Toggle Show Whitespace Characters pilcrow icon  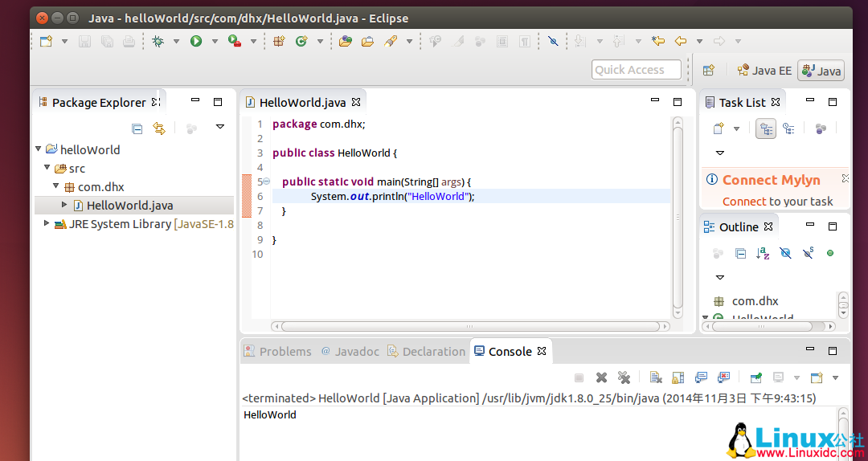pos(525,41)
